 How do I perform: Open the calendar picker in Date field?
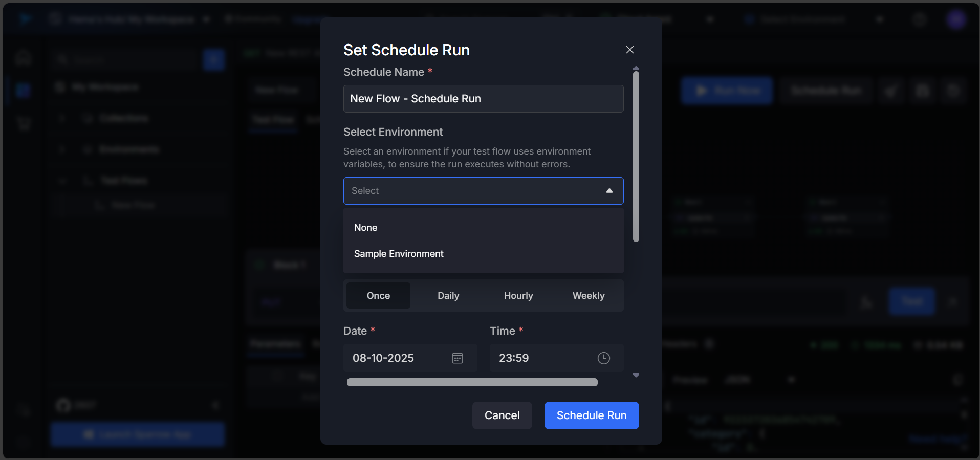[x=457, y=358]
